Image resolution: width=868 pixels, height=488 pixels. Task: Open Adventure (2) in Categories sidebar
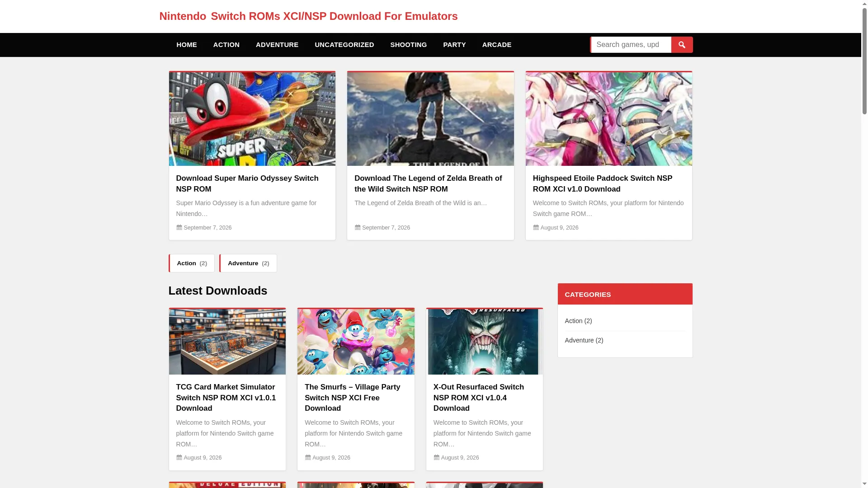pyautogui.click(x=584, y=340)
